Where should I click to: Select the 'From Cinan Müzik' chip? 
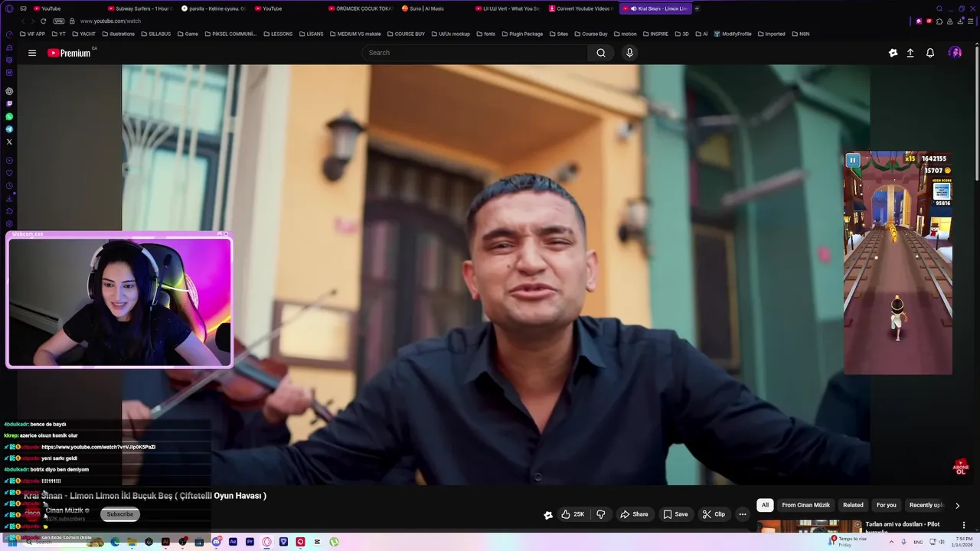pyautogui.click(x=805, y=505)
